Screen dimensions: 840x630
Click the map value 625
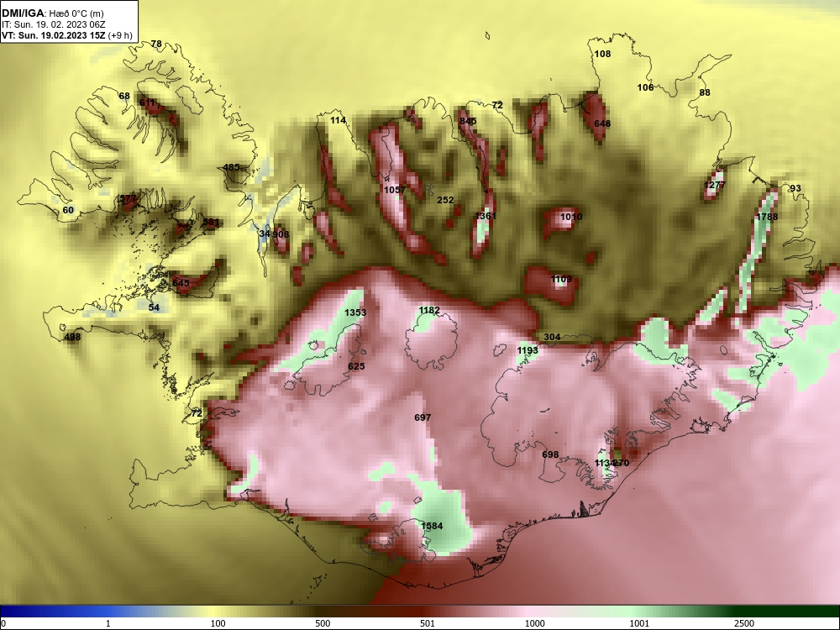coord(356,366)
